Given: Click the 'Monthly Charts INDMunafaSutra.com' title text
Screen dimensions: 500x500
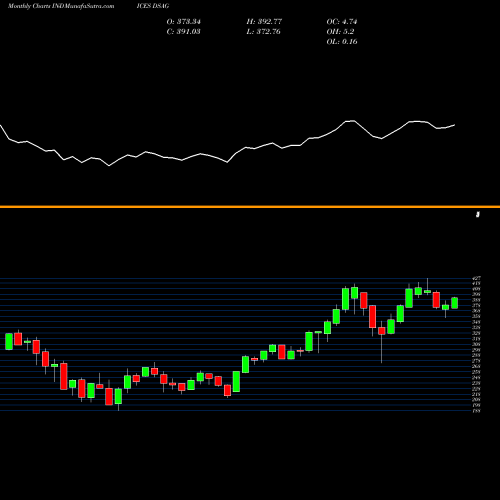Looking at the screenshot, I should [61, 6].
